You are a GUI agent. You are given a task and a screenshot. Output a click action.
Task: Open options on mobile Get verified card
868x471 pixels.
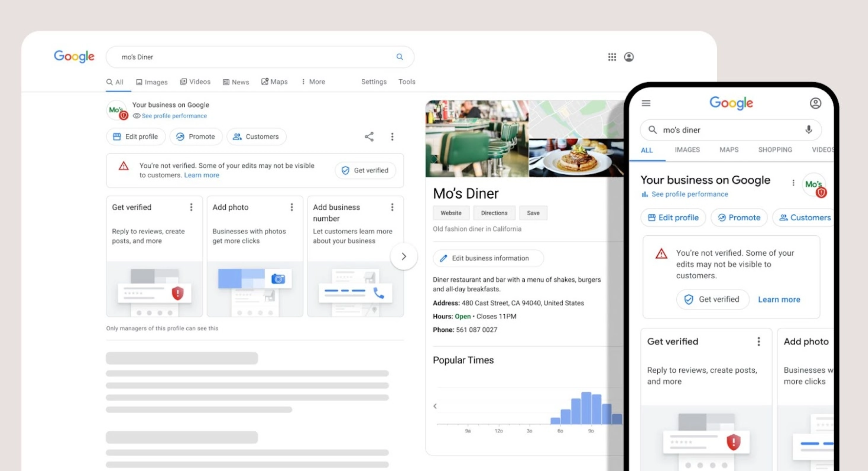759,342
